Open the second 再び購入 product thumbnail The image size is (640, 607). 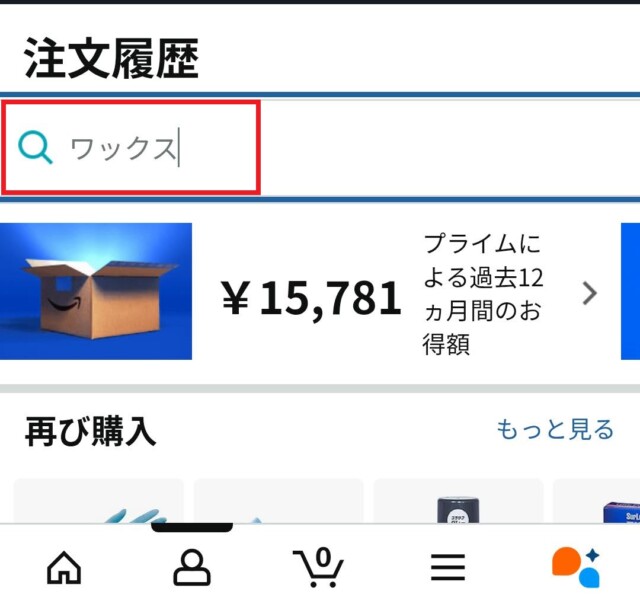pos(278,501)
